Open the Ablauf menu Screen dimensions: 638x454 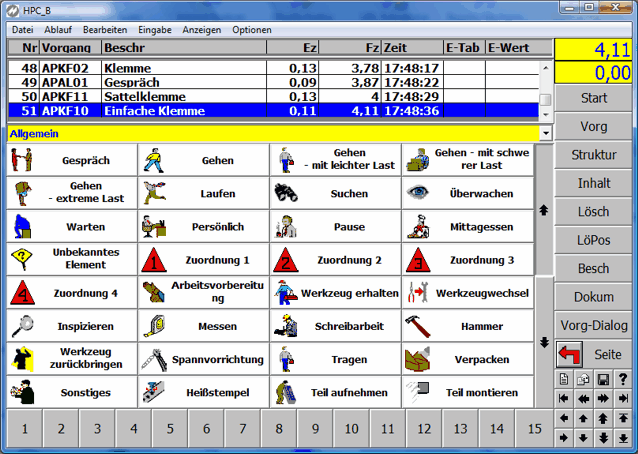(57, 30)
